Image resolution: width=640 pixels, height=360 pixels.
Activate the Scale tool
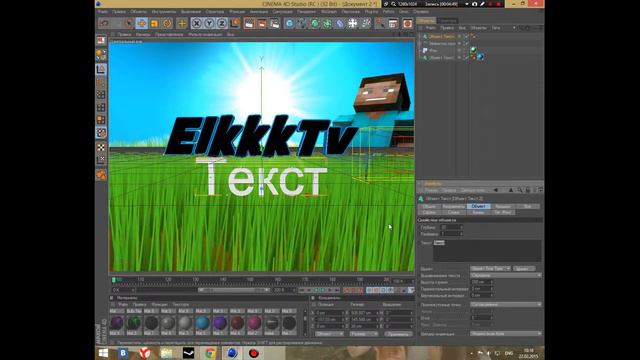pyautogui.click(x=154, y=23)
